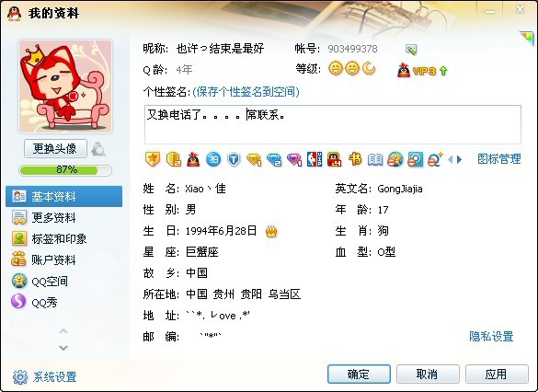
Task: Open the 隐私设置 link
Action: pyautogui.click(x=491, y=337)
